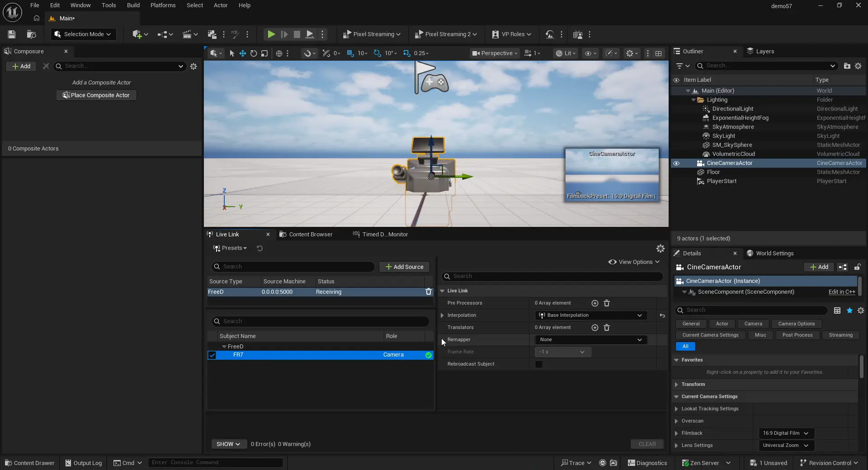Viewport: 868px width, 470px height.
Task: Click the console command input field
Action: point(215,463)
